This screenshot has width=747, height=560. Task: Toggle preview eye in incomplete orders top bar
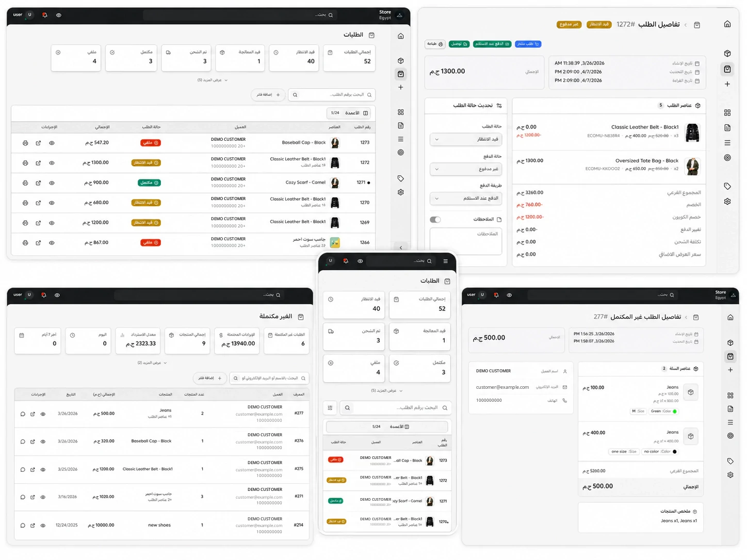click(57, 295)
